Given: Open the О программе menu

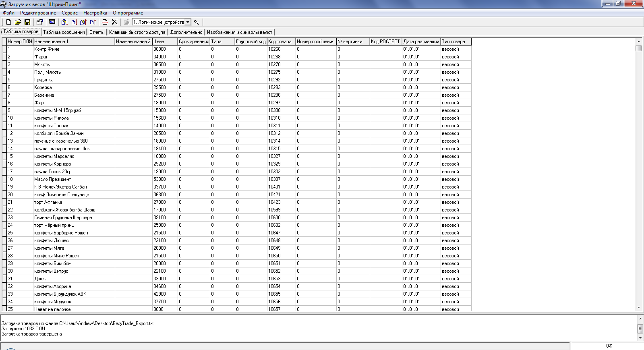Looking at the screenshot, I should (x=128, y=13).
